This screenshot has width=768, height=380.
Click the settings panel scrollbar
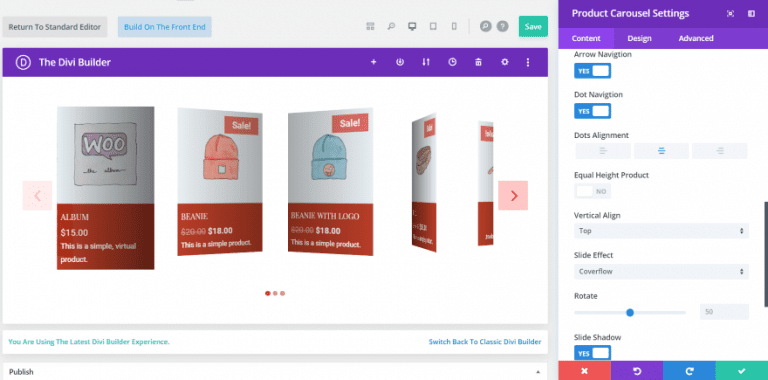(x=766, y=254)
